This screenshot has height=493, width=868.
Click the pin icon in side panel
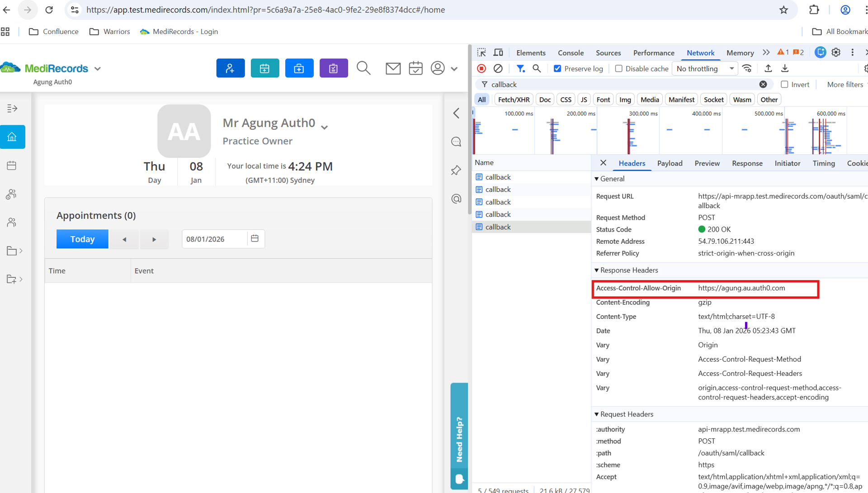456,171
